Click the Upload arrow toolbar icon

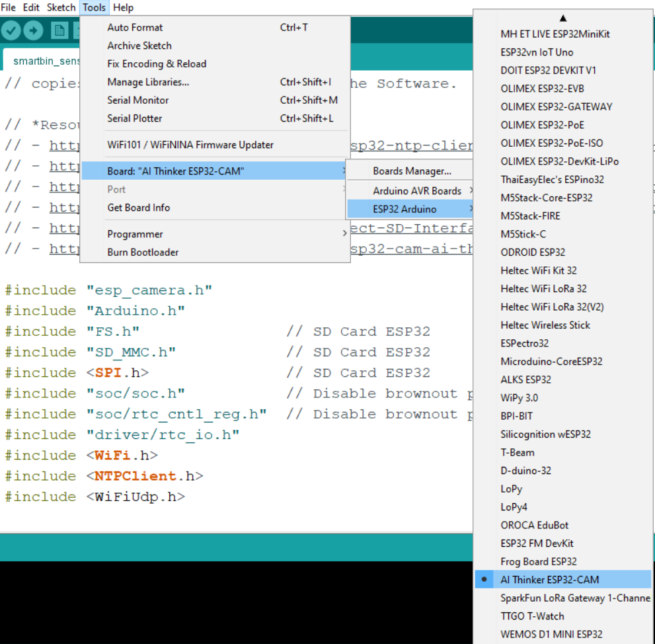(34, 30)
